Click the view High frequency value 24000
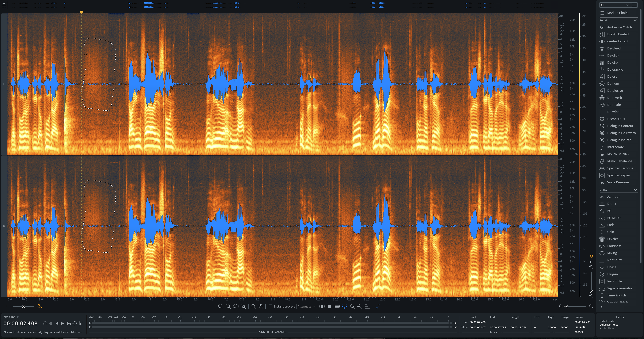Viewport: 644px width, 339px height. tap(552, 327)
